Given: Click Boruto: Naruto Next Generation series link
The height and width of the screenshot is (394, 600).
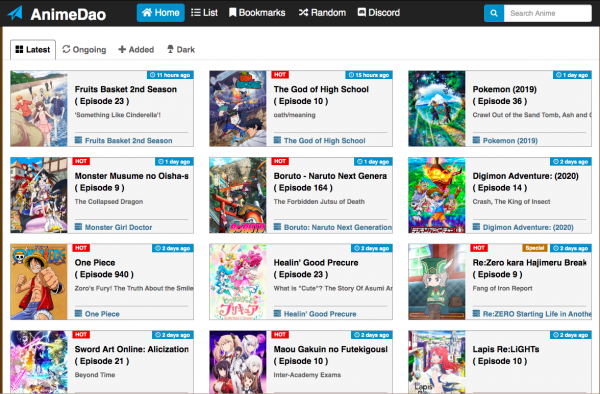Looking at the screenshot, I should coord(338,227).
